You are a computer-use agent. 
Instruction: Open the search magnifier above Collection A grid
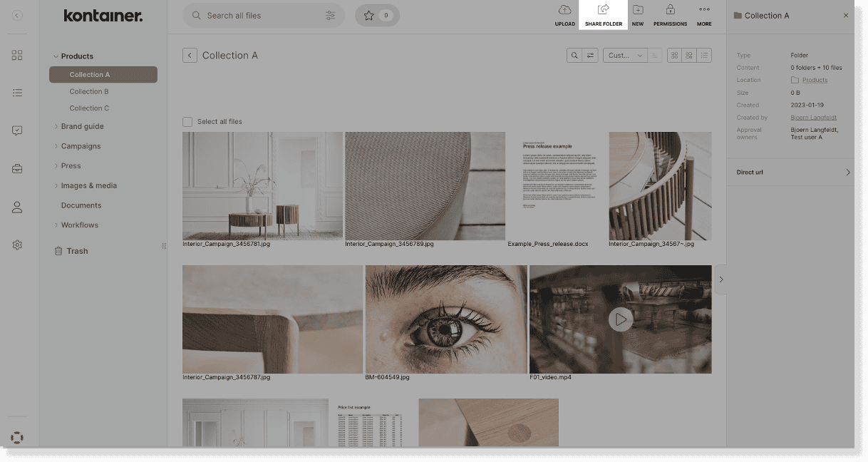point(574,55)
